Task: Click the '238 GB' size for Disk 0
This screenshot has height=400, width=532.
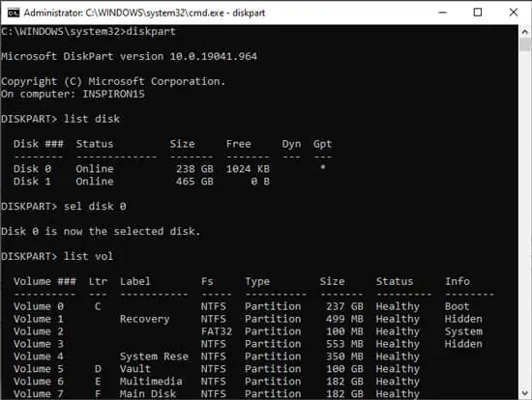Action: point(194,169)
